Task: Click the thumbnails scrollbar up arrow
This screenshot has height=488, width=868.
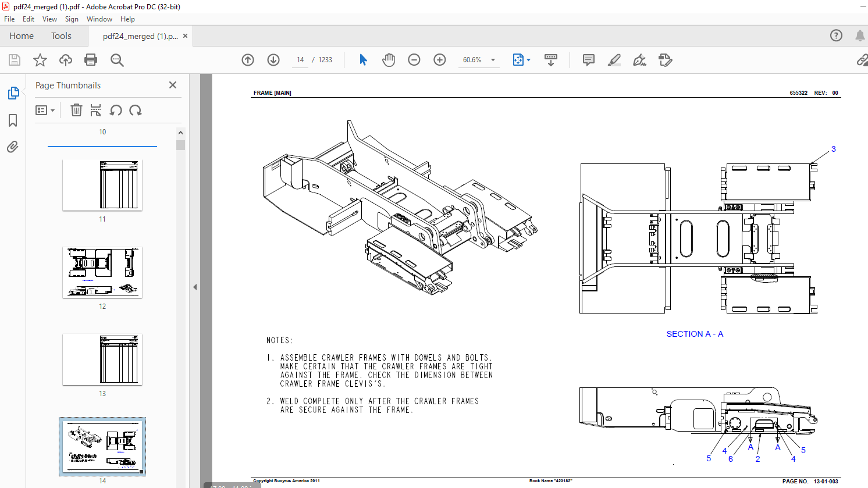Action: coord(181,133)
